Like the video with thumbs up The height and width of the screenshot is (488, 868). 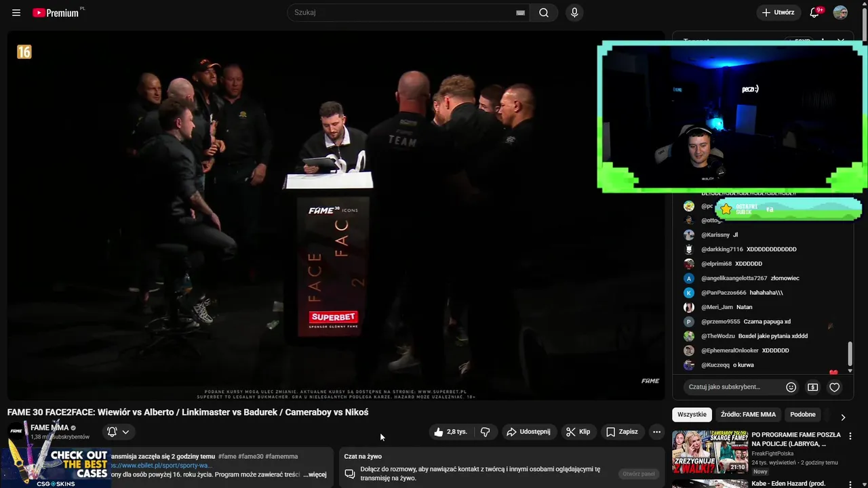(x=452, y=432)
